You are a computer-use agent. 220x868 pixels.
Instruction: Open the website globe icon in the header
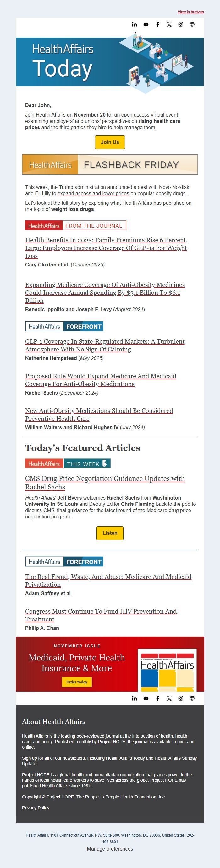192,24
